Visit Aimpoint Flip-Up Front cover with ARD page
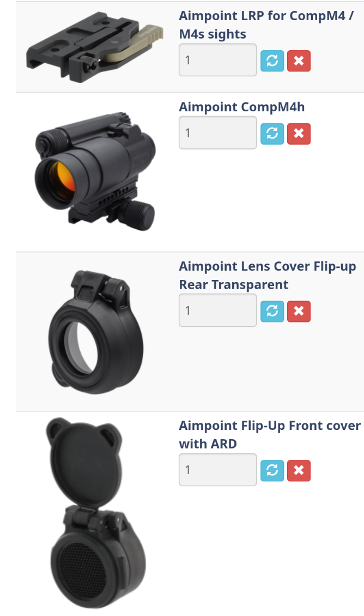 coord(270,434)
